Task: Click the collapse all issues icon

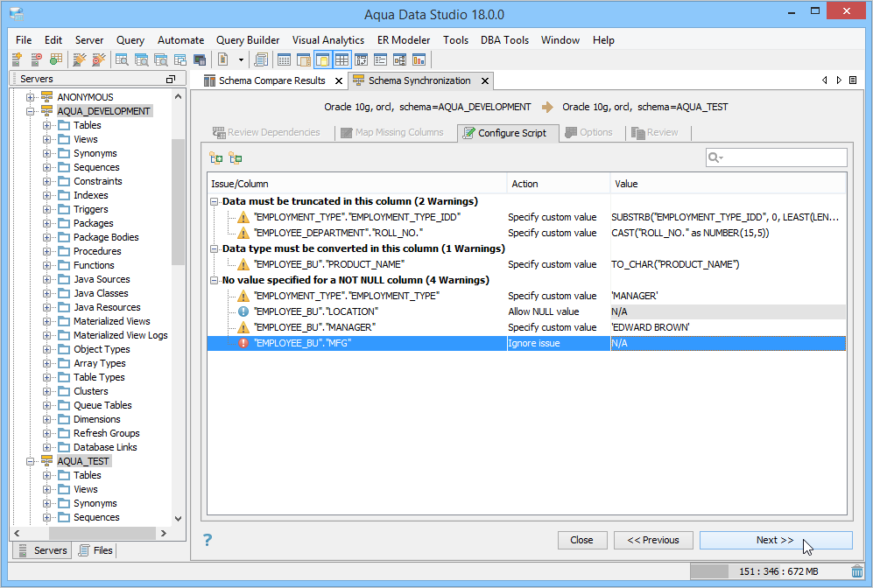Action: pos(236,158)
